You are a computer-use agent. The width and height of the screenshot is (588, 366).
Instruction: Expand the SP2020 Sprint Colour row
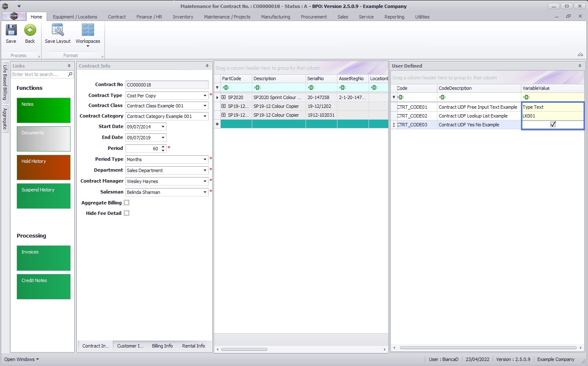(x=224, y=97)
